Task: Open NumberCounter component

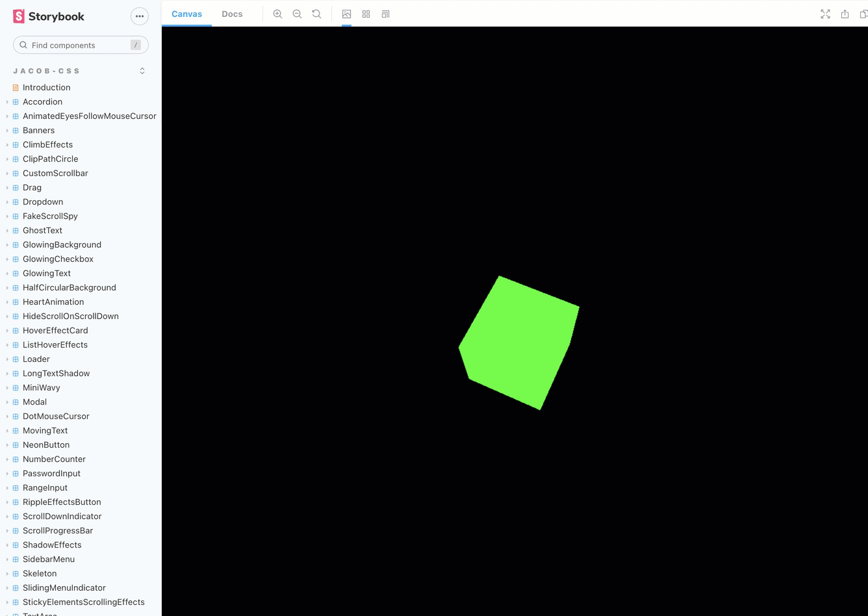Action: pyautogui.click(x=54, y=459)
